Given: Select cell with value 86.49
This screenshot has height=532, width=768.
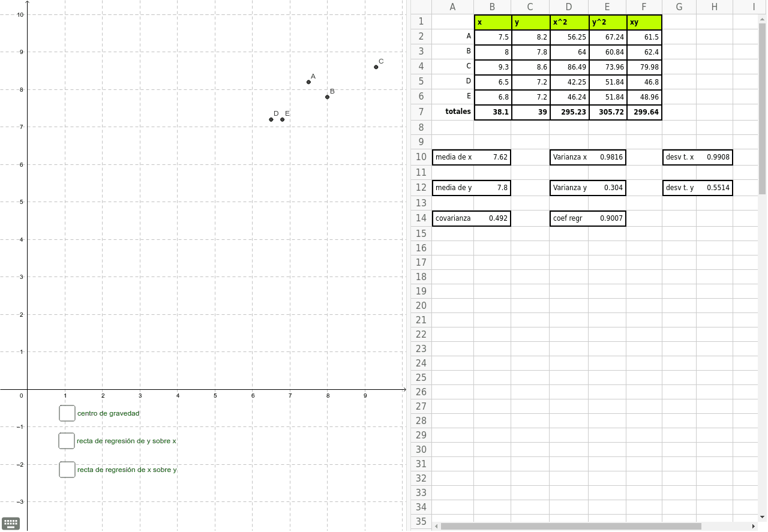Looking at the screenshot, I should coord(569,67).
